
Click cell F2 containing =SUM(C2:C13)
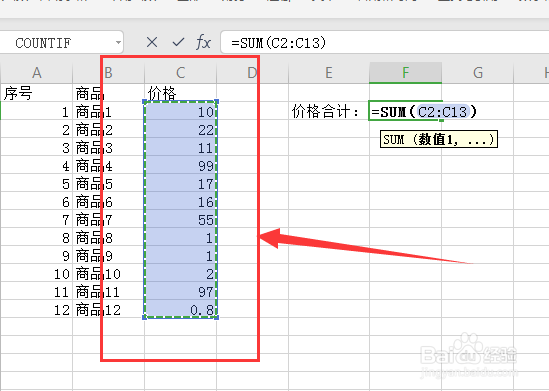pyautogui.click(x=405, y=111)
